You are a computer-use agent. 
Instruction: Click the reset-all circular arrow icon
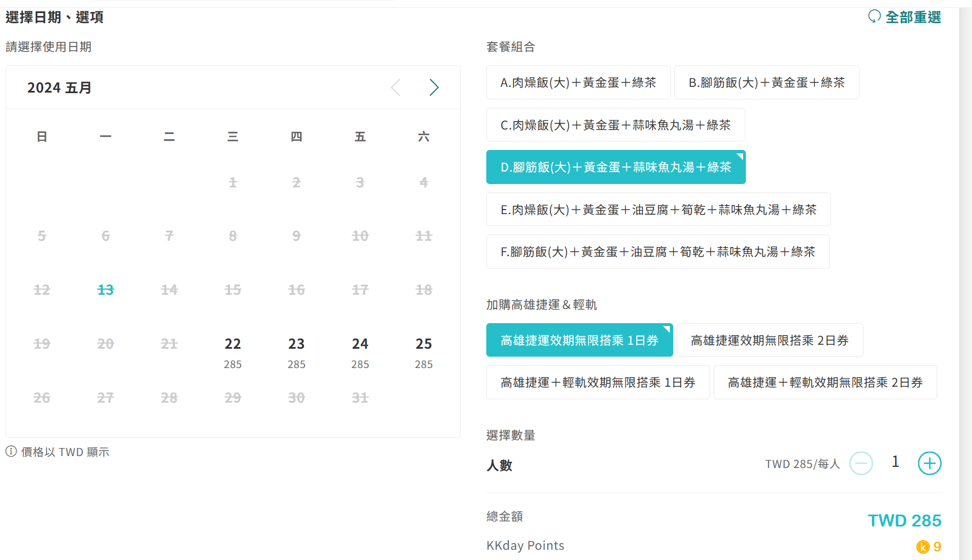[874, 16]
